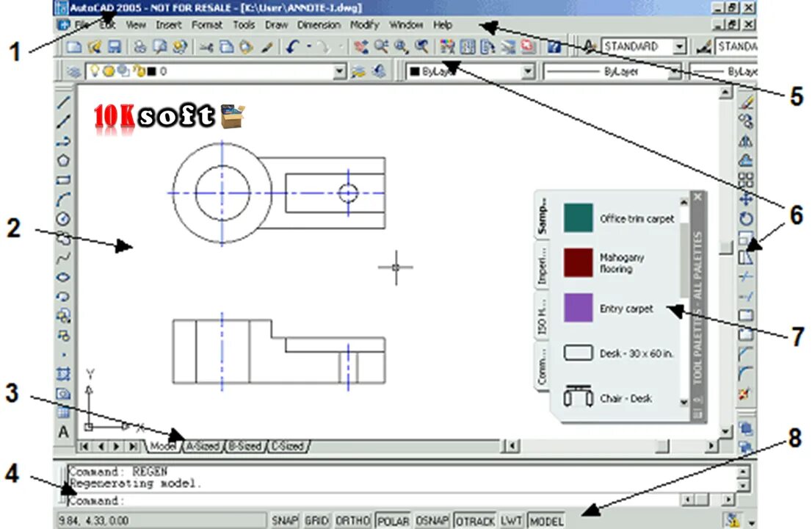Select the Hatch tool
The image size is (812, 529).
coord(63,373)
